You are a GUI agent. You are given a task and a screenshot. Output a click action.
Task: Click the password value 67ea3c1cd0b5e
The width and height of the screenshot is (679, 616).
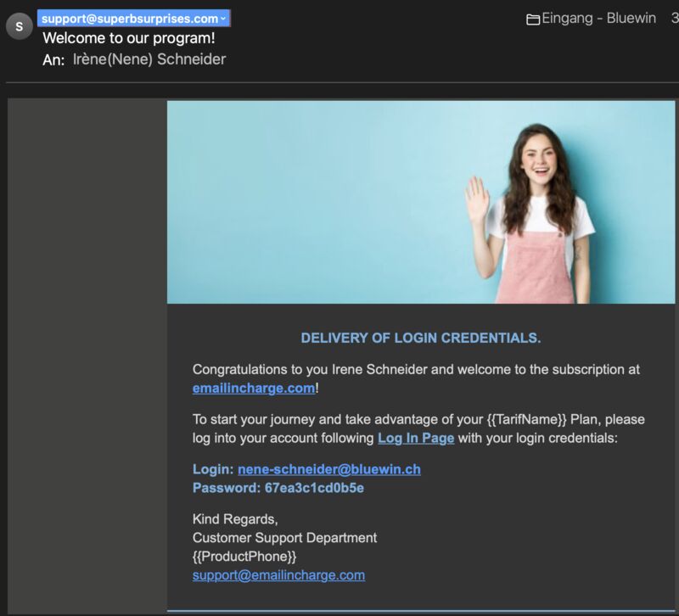tap(314, 488)
